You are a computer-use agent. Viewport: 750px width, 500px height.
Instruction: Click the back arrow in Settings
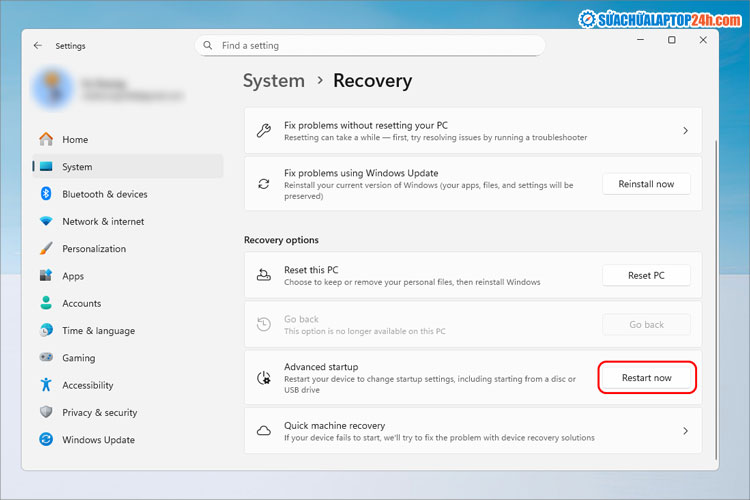[x=38, y=45]
